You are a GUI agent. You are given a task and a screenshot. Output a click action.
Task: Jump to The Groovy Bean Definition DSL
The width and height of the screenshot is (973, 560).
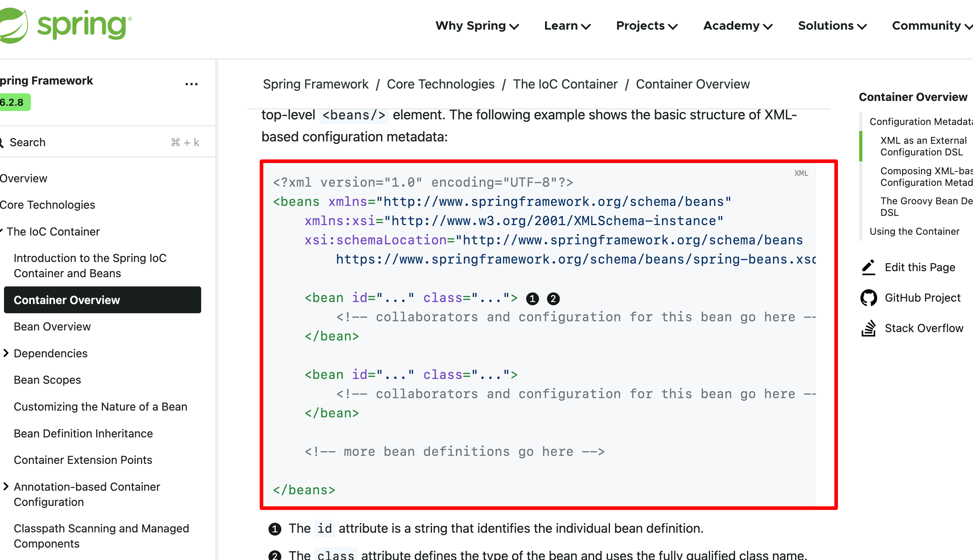(927, 207)
